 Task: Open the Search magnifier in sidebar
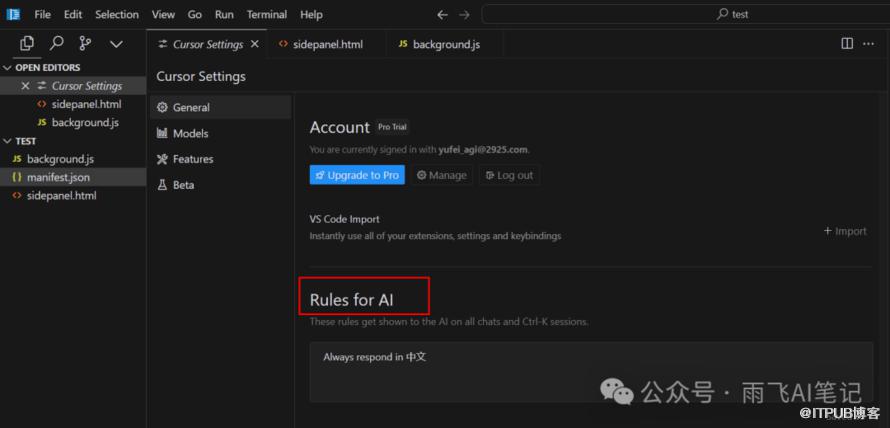(x=57, y=44)
